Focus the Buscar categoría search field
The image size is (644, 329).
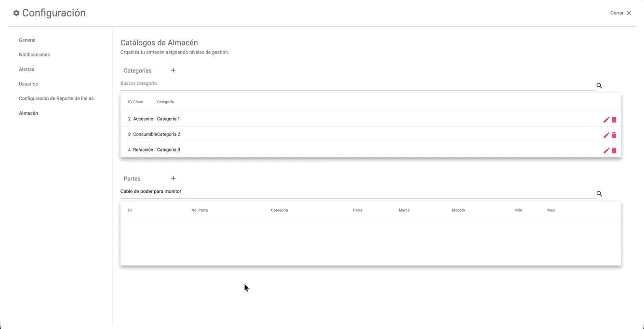point(357,83)
